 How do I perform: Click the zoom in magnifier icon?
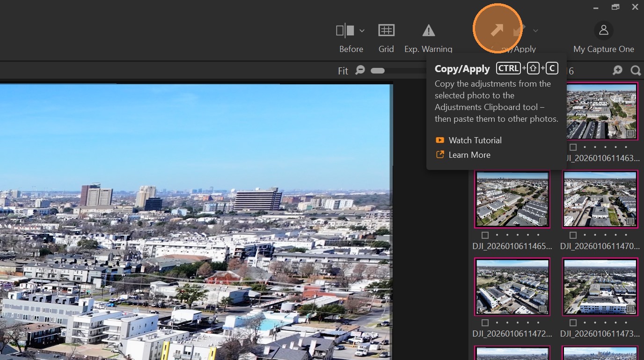pos(618,70)
